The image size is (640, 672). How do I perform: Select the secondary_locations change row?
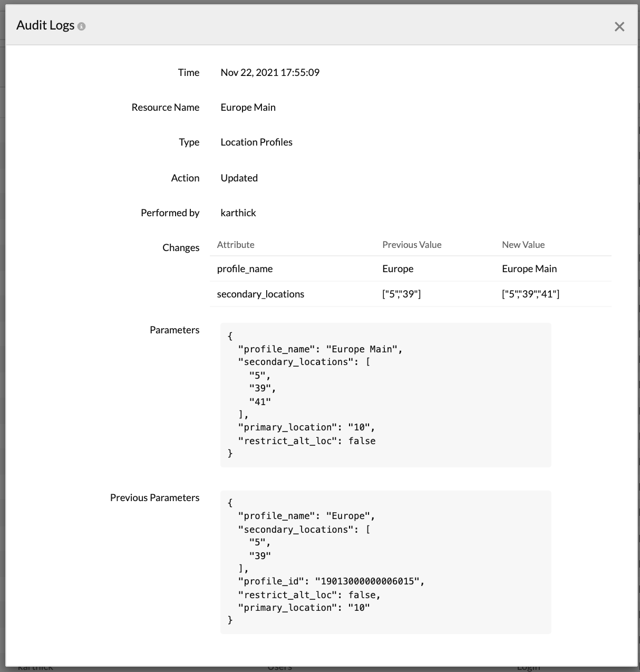(260, 294)
